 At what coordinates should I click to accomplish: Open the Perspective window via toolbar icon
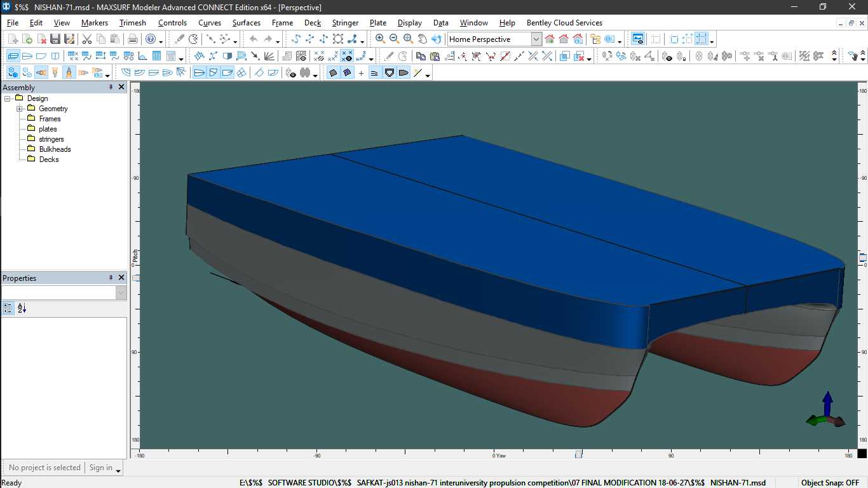click(x=13, y=56)
